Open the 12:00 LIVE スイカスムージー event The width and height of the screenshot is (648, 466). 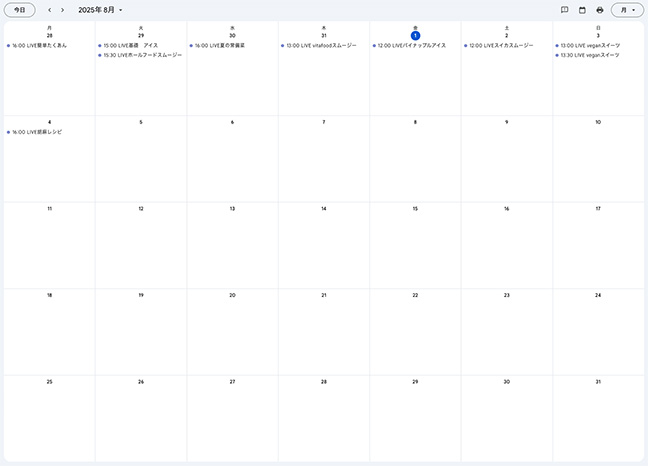pos(504,45)
